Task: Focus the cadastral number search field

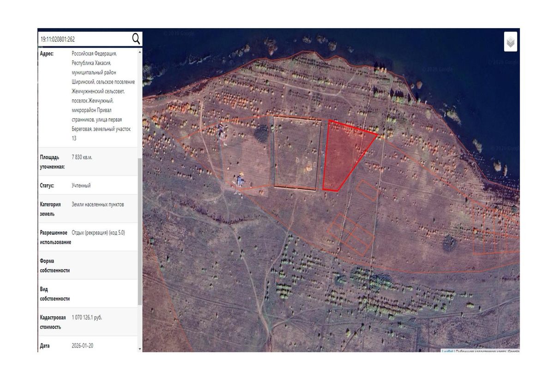Action: (84, 39)
